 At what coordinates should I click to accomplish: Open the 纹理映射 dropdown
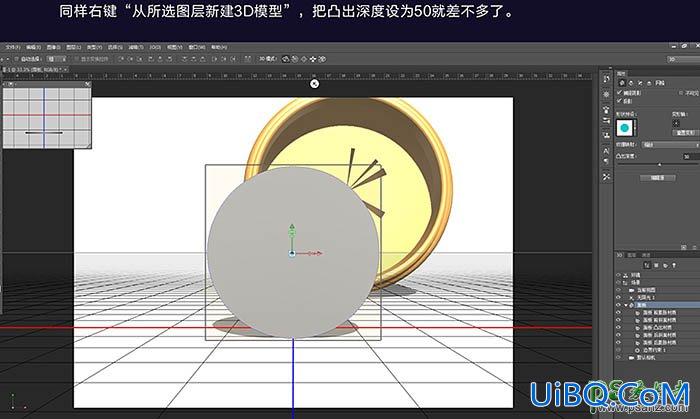click(x=670, y=145)
